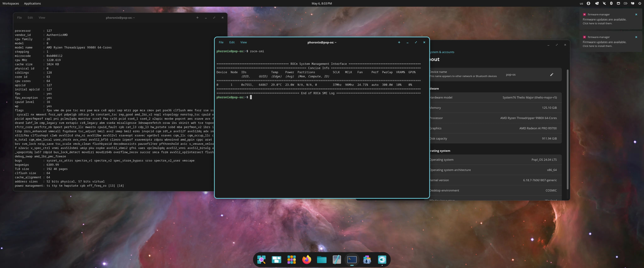
Task: Minimize the front terminal window
Action: tap(408, 42)
